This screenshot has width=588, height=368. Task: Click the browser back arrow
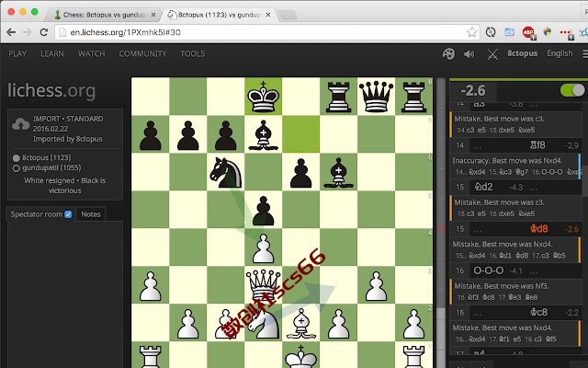pyautogui.click(x=11, y=32)
